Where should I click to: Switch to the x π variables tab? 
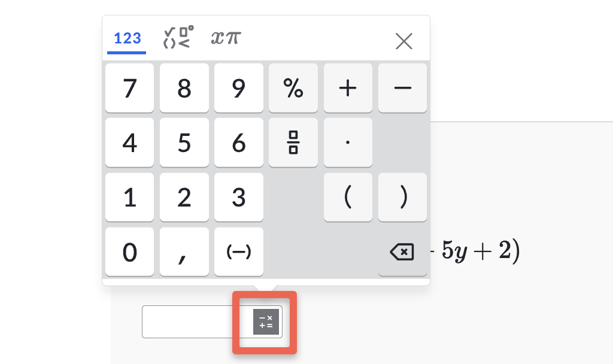226,38
